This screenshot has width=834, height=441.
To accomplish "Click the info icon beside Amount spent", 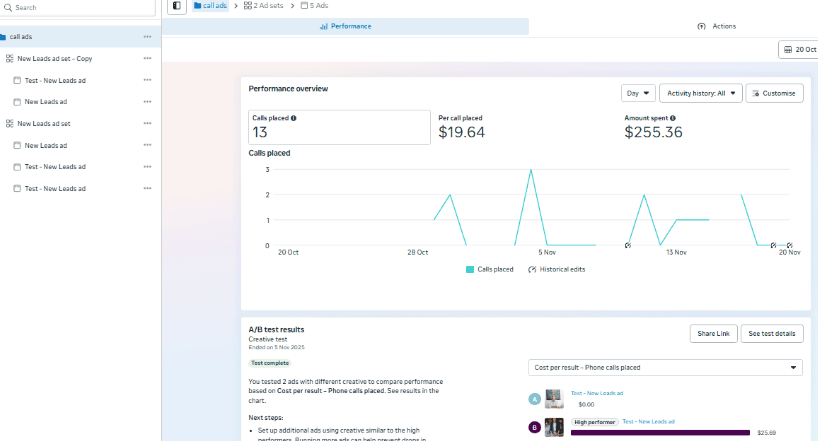I will pos(673,118).
